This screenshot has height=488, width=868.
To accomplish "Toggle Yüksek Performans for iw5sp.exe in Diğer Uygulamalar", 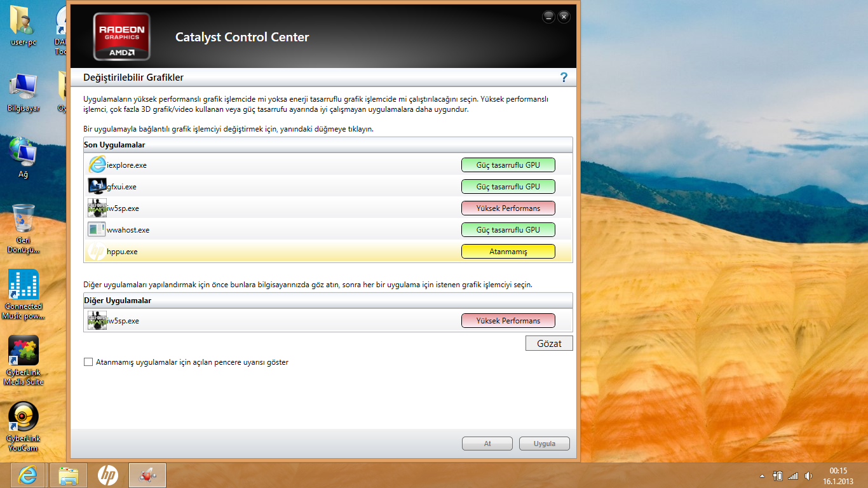I will coord(508,320).
